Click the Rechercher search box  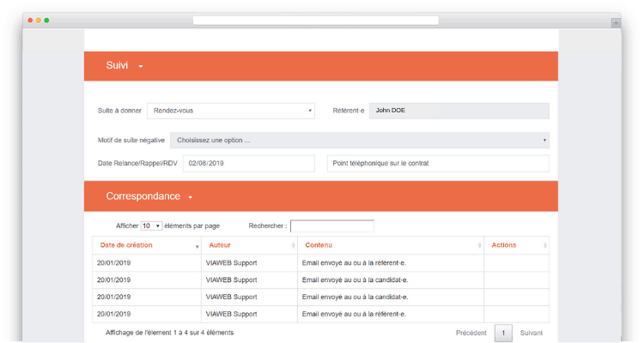[x=331, y=226]
